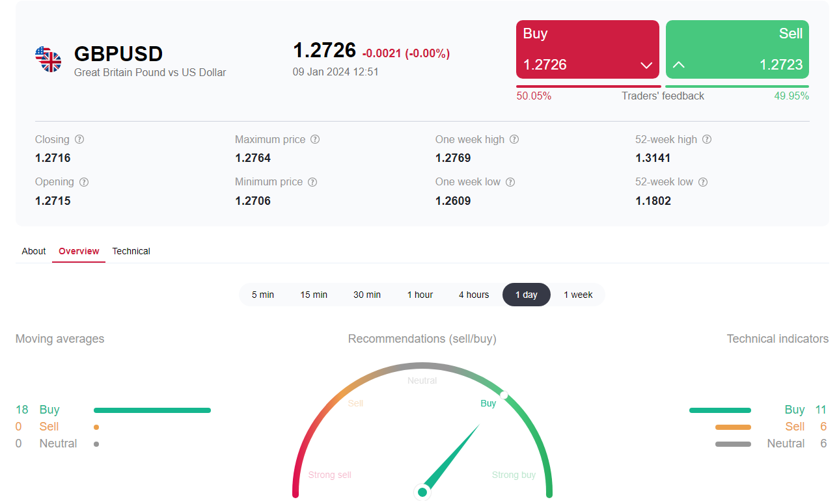
Task: Switch to the Overview tab
Action: click(x=79, y=251)
